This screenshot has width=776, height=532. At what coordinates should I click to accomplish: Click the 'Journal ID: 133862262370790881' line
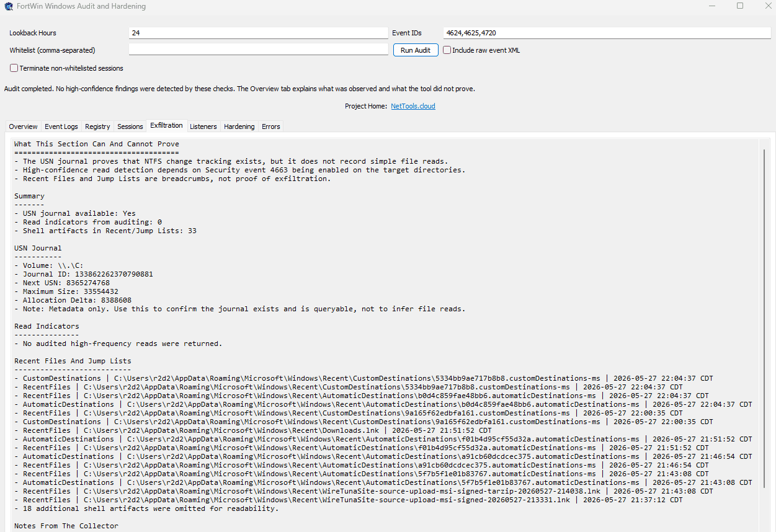84,274
